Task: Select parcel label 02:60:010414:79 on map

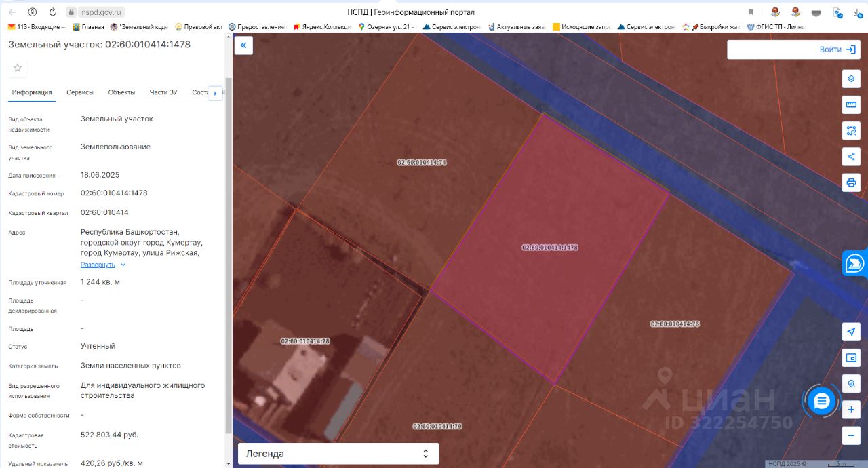Action: point(437,426)
